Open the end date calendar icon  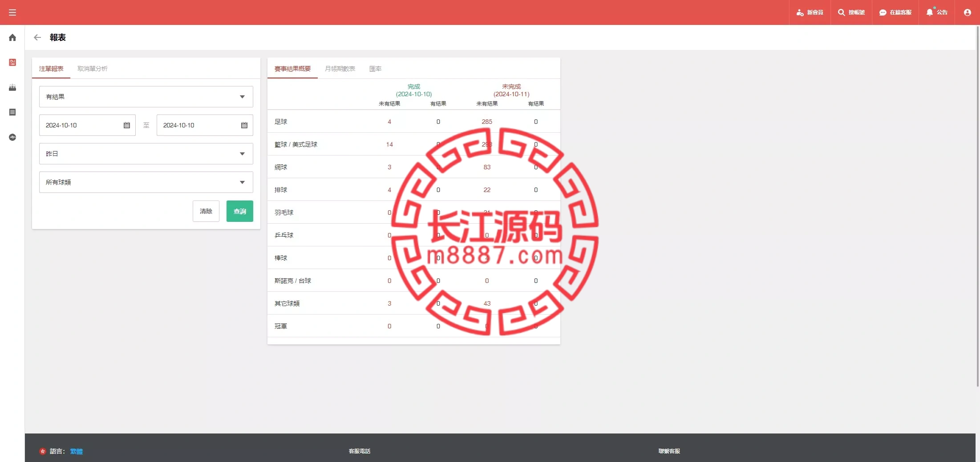(244, 125)
